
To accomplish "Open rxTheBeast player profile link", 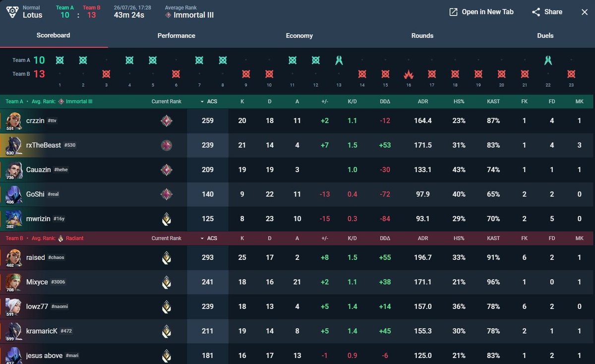I will coord(44,145).
